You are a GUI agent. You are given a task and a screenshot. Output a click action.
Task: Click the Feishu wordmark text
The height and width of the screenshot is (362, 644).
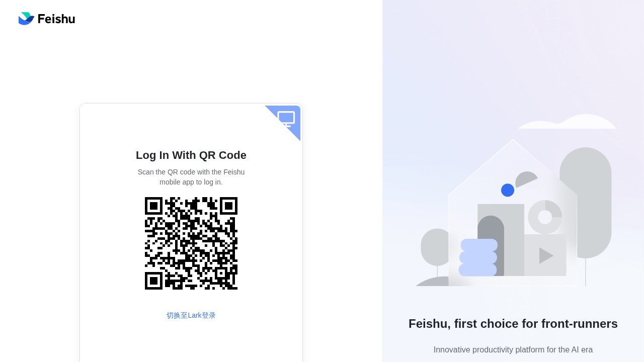(56, 19)
